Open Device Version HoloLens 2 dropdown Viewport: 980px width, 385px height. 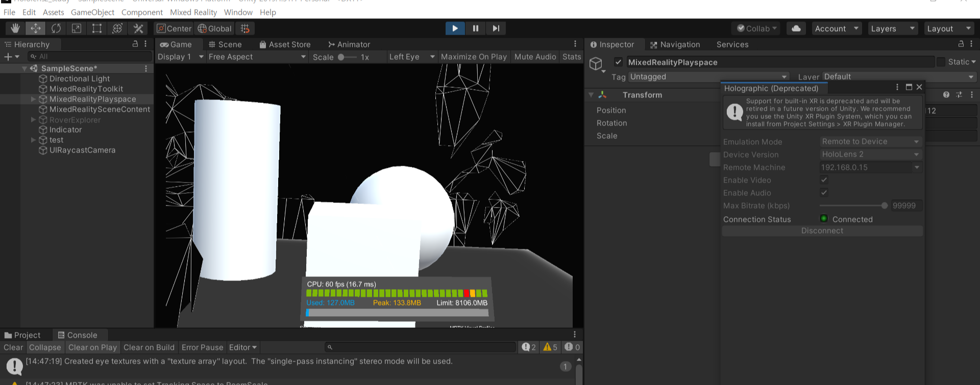pos(870,154)
